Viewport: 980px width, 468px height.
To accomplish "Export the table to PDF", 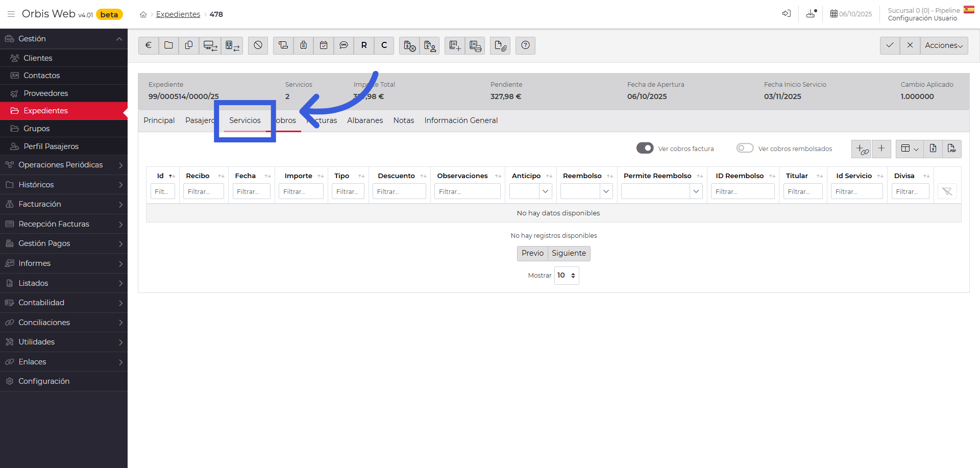I will [952, 149].
